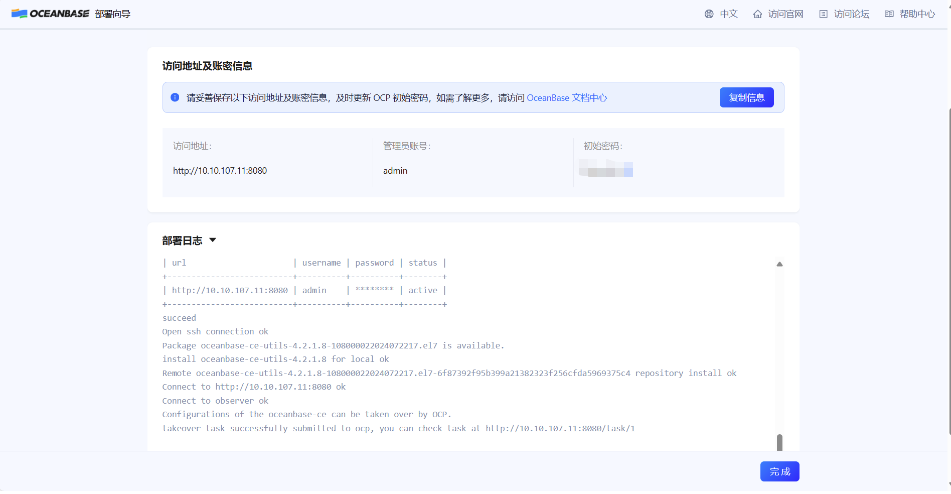This screenshot has width=951, height=494.
Task: Click log table header 'username'
Action: point(321,262)
